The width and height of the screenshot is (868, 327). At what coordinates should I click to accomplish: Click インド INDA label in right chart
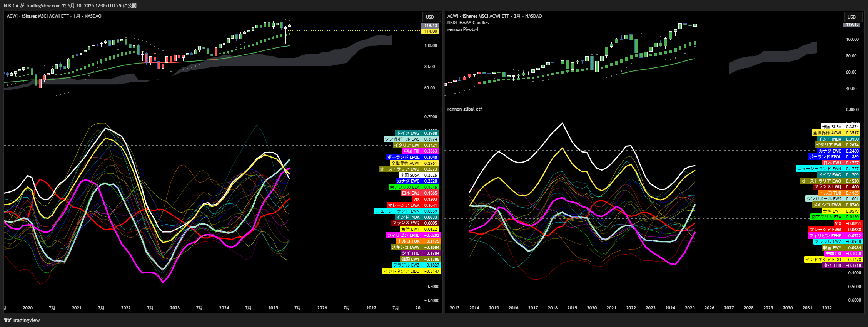830,139
